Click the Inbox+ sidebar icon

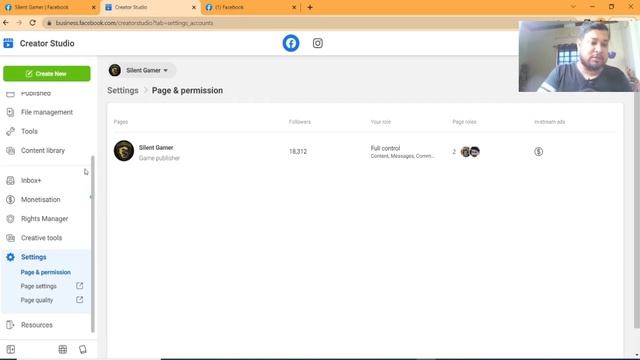pos(10,180)
